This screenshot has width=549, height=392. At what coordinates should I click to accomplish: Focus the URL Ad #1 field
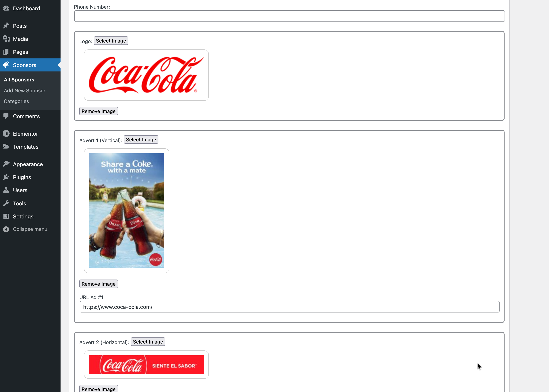[289, 307]
